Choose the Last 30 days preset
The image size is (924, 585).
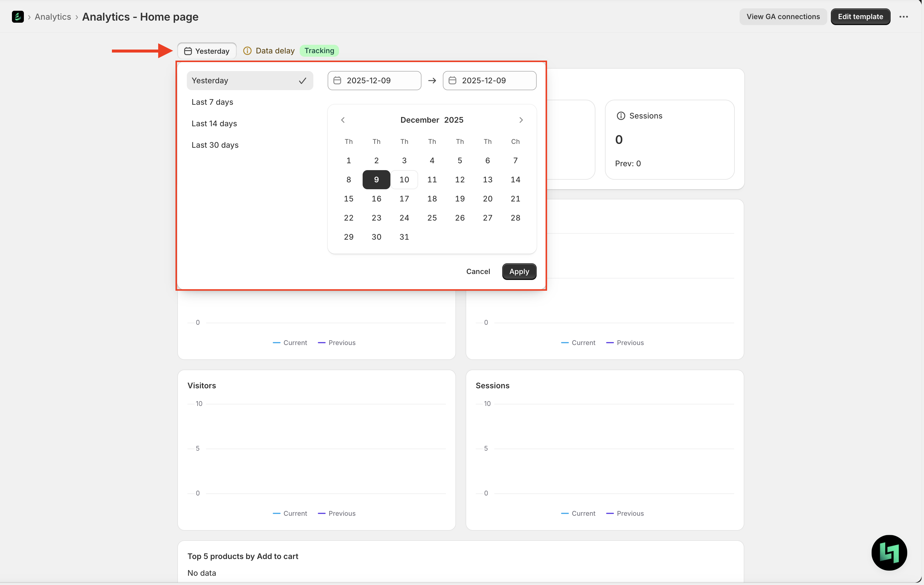click(215, 145)
